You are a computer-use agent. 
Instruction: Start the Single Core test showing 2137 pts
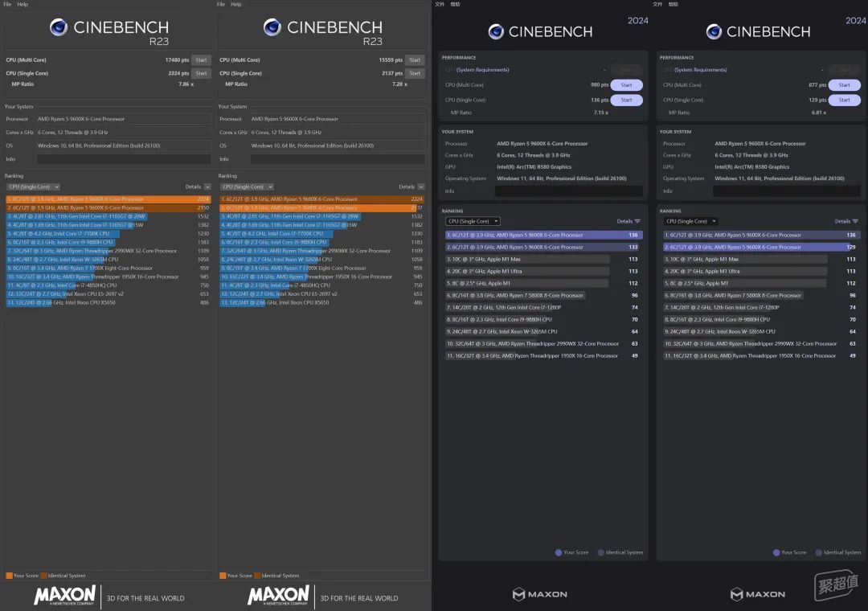415,73
